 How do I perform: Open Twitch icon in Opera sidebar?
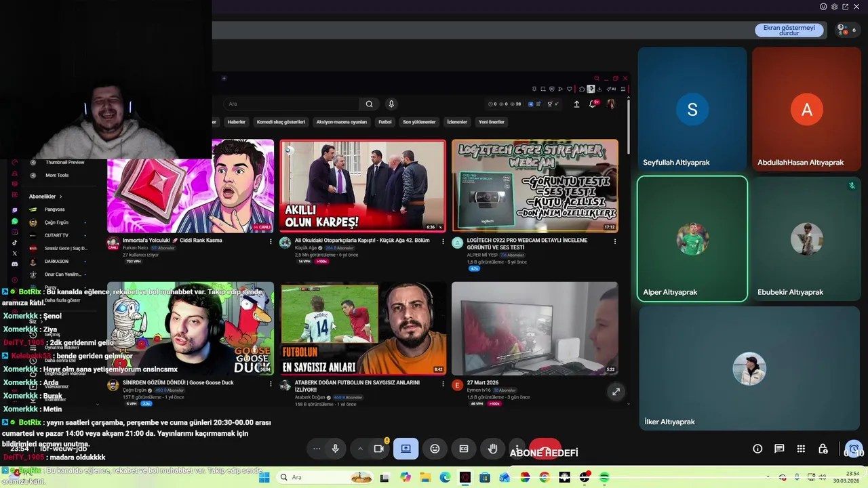coord(15,211)
